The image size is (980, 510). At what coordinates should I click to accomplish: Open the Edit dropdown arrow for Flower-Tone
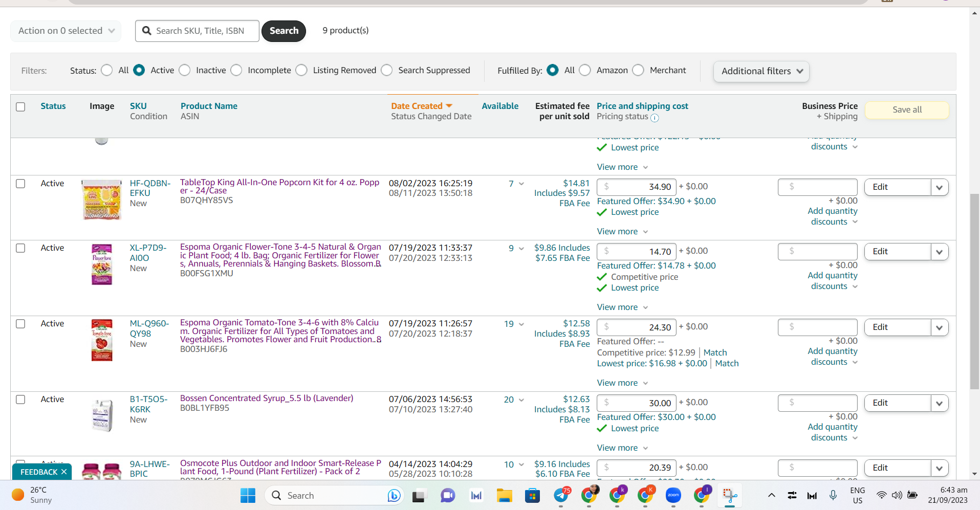click(x=940, y=252)
